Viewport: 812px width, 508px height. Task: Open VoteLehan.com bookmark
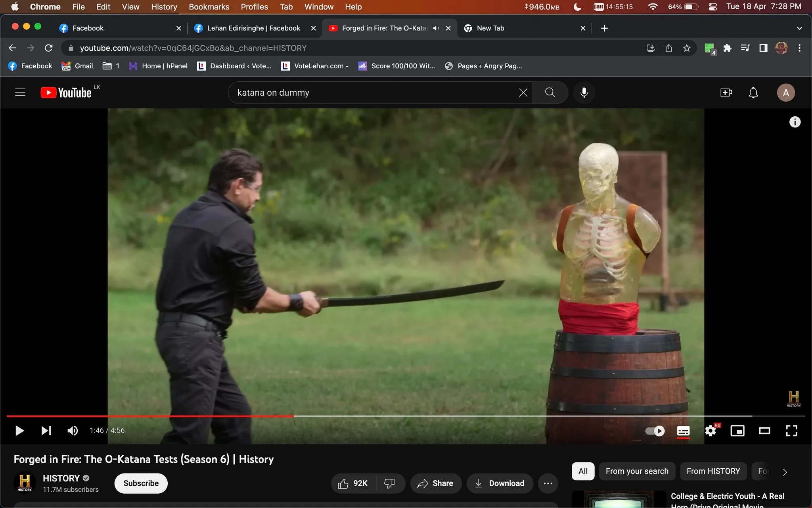click(315, 66)
